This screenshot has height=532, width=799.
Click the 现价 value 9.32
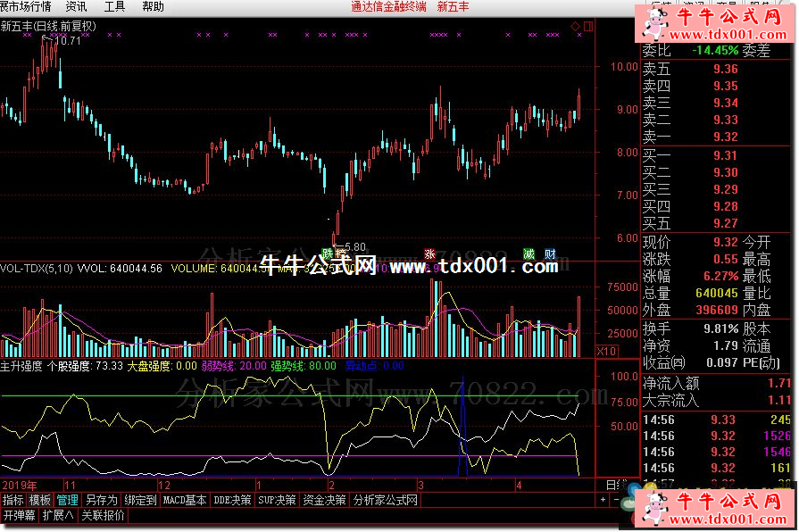click(x=726, y=242)
